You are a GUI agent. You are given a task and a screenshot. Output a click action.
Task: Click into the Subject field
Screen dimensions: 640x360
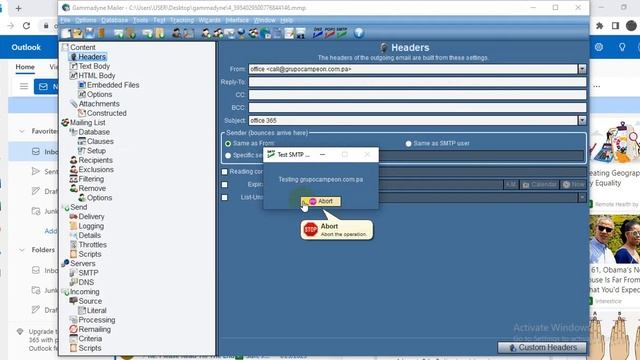pyautogui.click(x=413, y=120)
